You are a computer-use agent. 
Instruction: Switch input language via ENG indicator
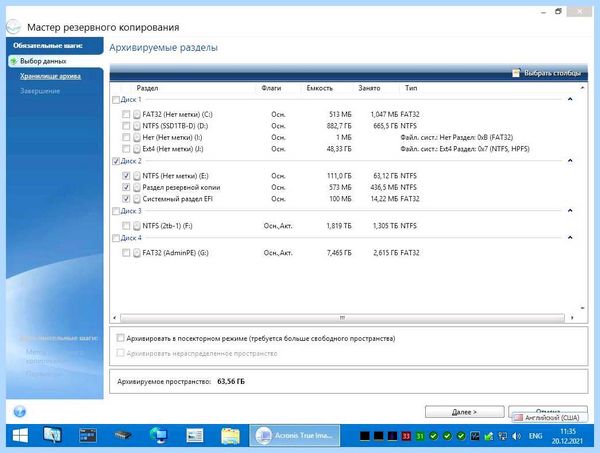[x=535, y=436]
